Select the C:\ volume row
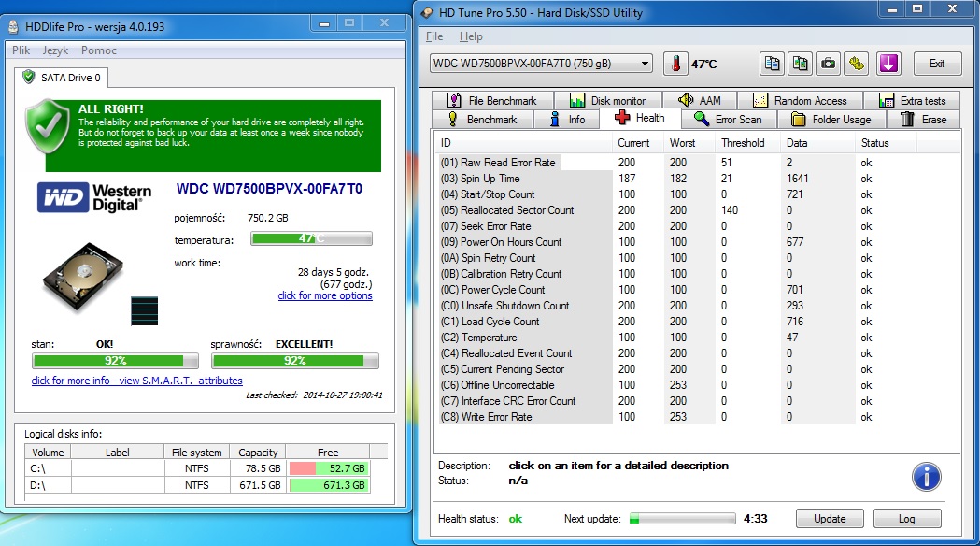This screenshot has height=546, width=980. coord(197,468)
